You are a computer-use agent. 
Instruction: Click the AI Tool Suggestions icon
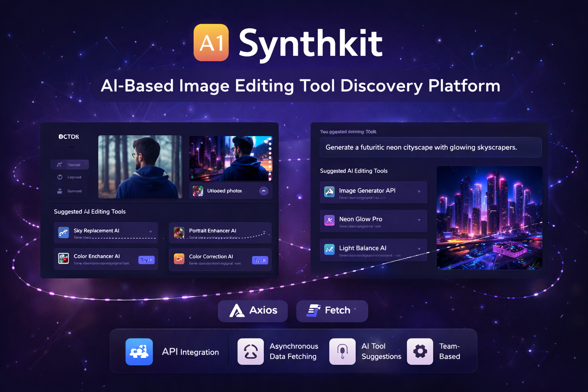[x=342, y=351]
